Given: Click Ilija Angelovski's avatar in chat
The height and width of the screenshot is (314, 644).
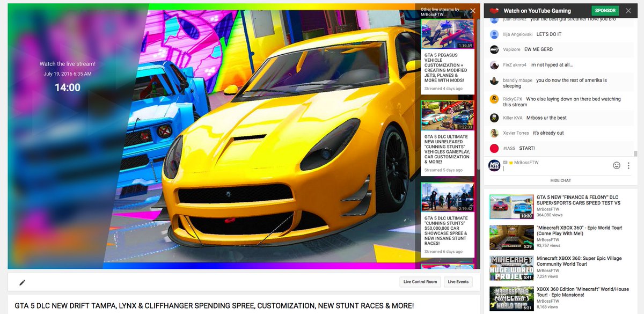Looking at the screenshot, I should click(494, 34).
